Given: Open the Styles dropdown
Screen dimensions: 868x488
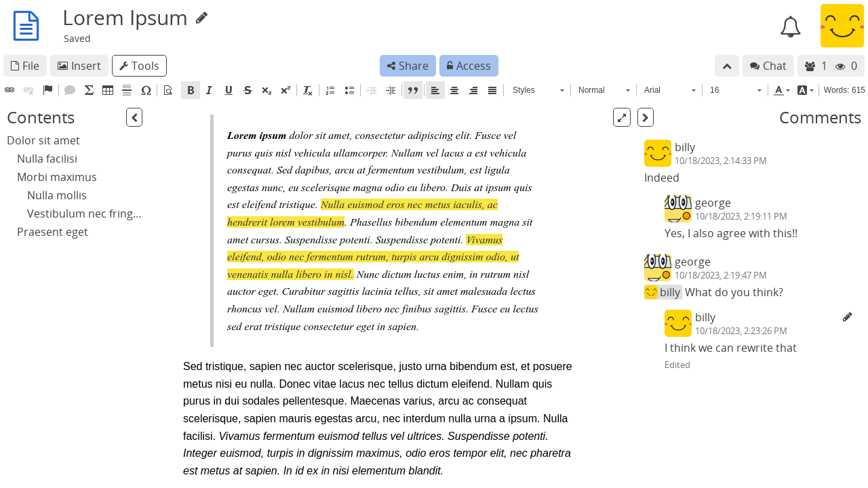Looking at the screenshot, I should point(538,89).
